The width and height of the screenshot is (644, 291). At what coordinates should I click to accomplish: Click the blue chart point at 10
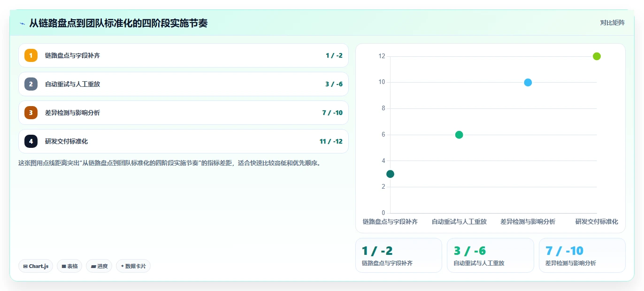[x=528, y=83]
